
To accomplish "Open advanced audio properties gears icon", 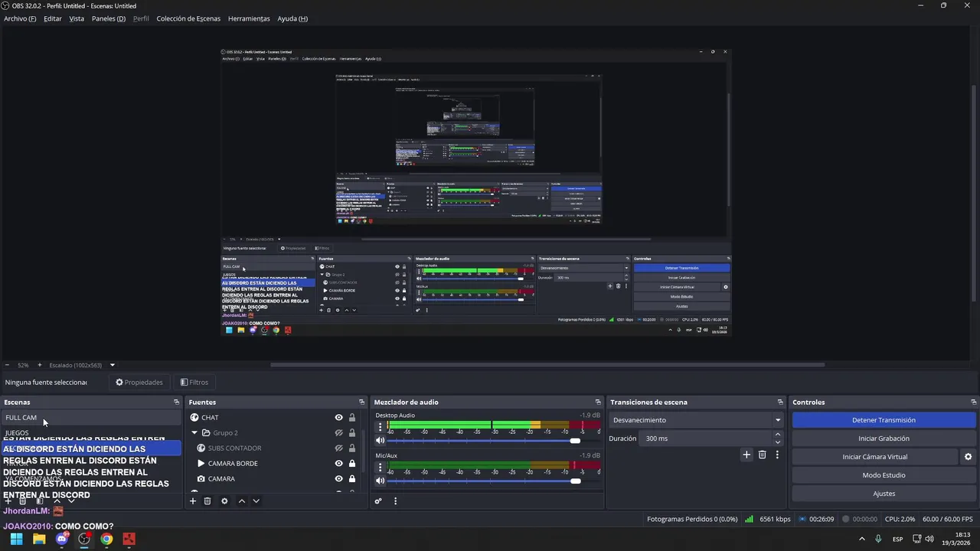I will point(378,501).
